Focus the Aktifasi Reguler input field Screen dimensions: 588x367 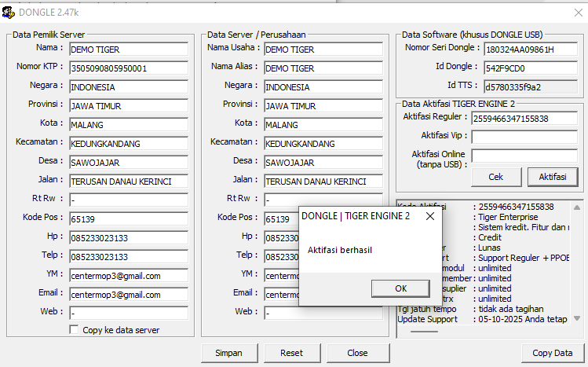tap(524, 119)
